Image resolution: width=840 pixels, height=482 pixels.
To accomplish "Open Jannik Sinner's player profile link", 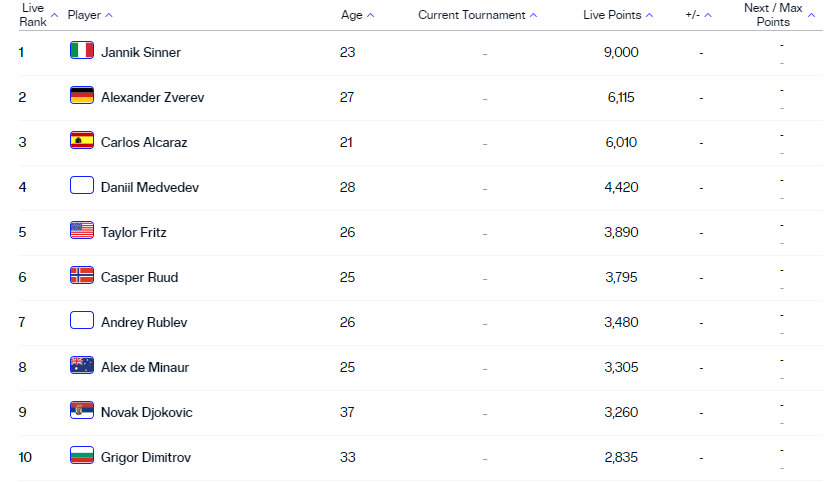I will (x=141, y=52).
